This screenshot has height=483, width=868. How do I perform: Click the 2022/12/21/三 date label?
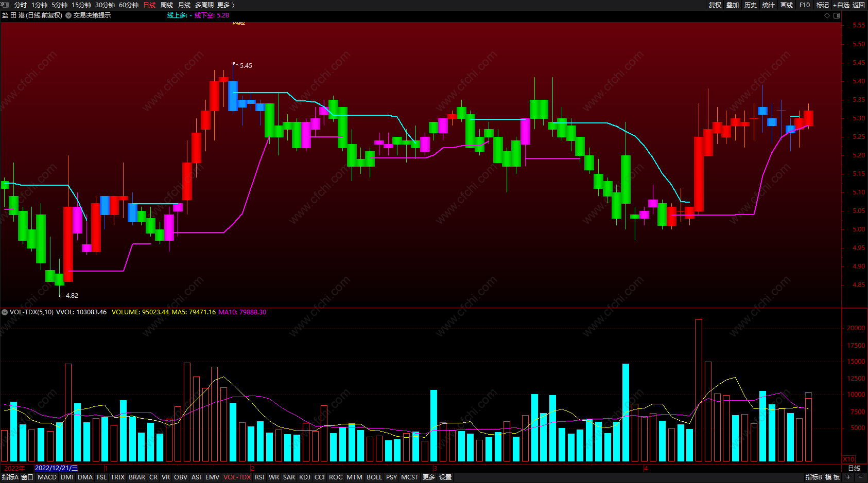click(57, 468)
